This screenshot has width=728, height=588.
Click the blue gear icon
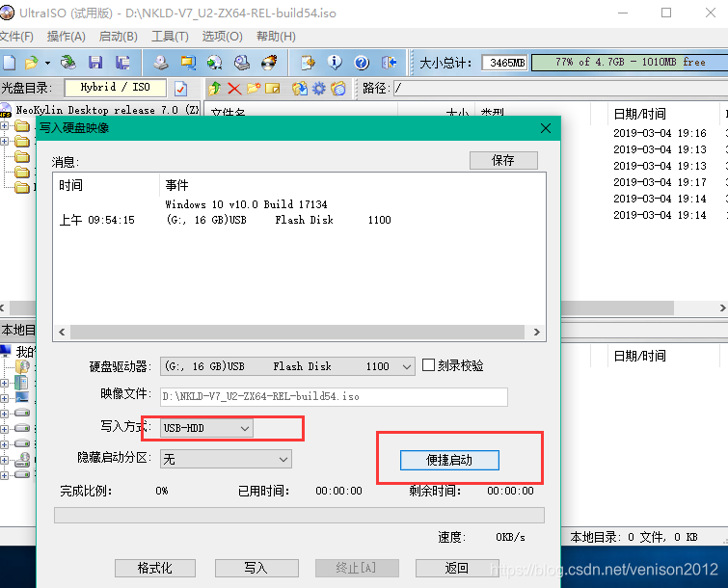pos(319,88)
